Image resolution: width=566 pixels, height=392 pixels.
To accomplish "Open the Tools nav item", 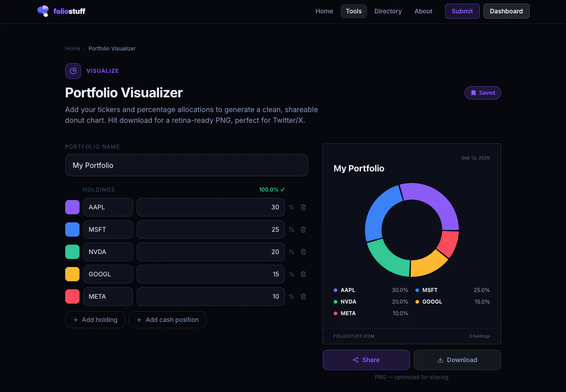I will click(354, 11).
